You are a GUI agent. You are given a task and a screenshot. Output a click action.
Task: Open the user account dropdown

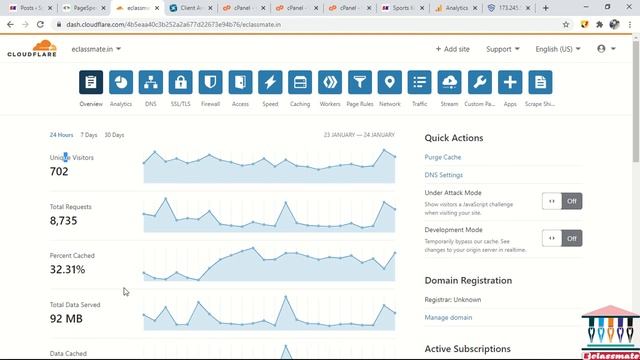click(606, 49)
